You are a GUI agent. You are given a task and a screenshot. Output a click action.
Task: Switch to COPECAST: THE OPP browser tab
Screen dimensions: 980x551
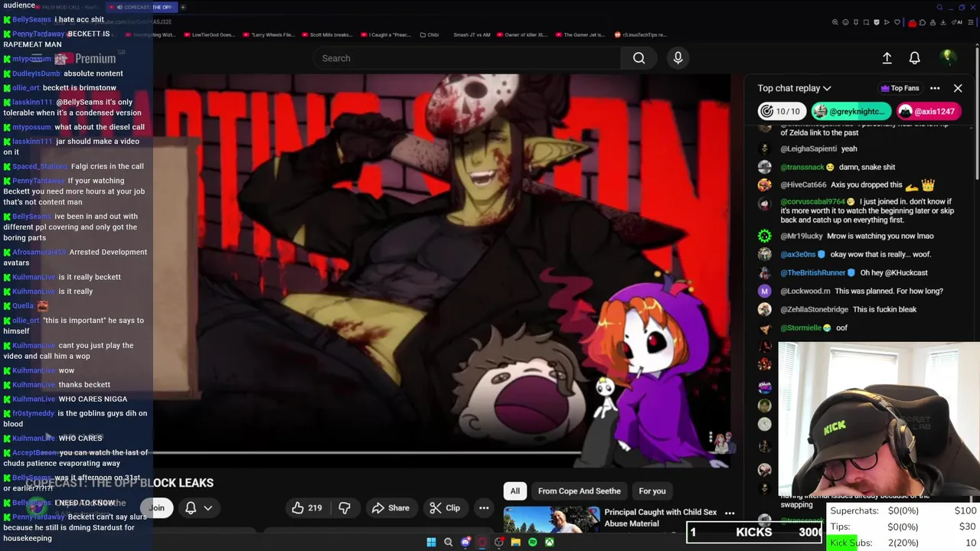[x=140, y=7]
